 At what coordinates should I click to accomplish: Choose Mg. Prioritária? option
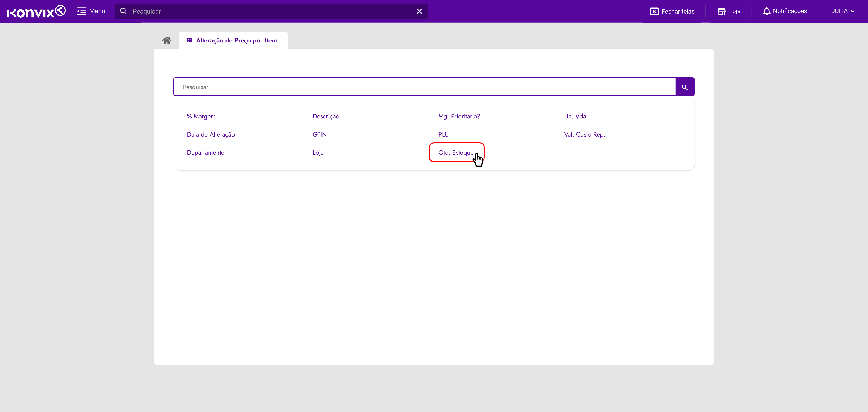point(459,116)
